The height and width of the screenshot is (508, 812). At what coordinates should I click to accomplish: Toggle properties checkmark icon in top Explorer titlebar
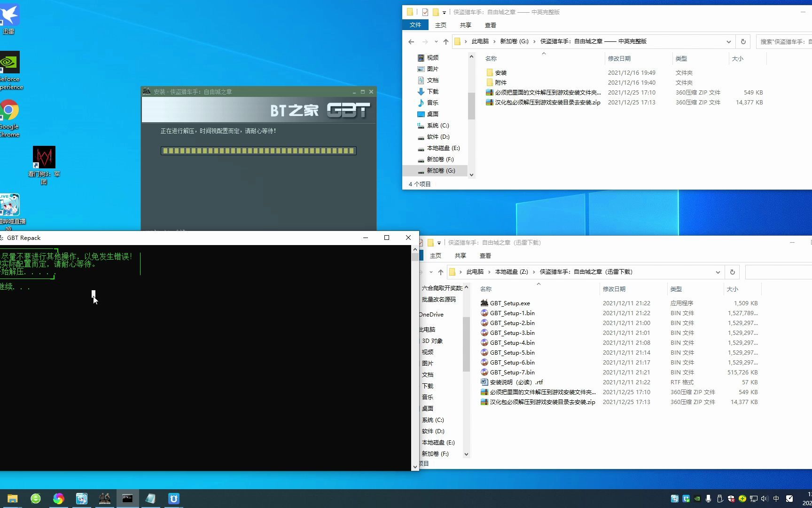[x=425, y=12]
